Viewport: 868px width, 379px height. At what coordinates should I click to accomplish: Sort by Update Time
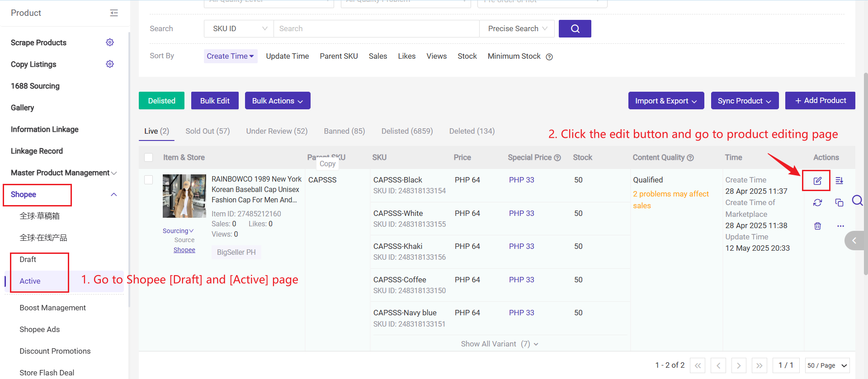tap(288, 56)
